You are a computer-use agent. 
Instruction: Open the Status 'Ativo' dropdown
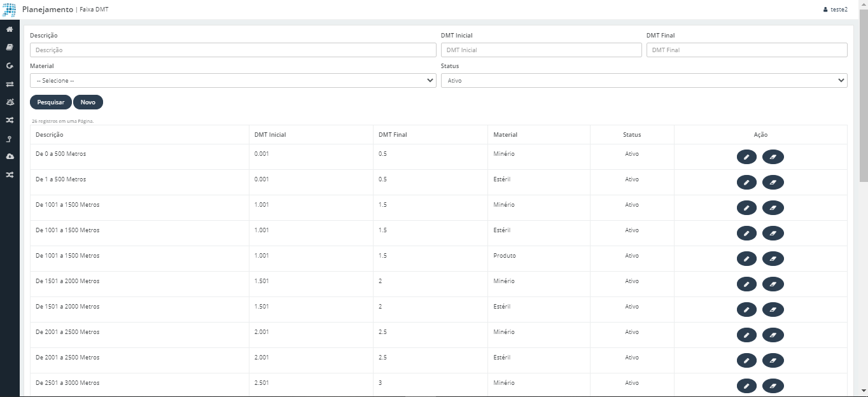tap(644, 81)
